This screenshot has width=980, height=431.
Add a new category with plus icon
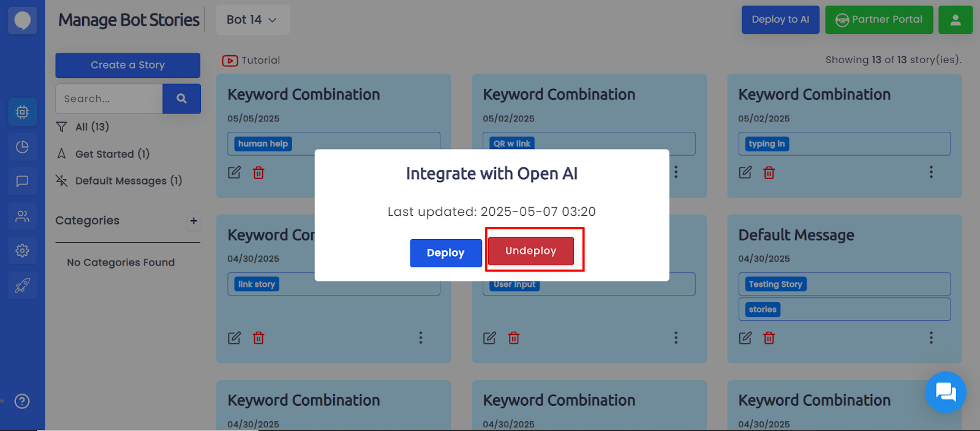(x=194, y=221)
